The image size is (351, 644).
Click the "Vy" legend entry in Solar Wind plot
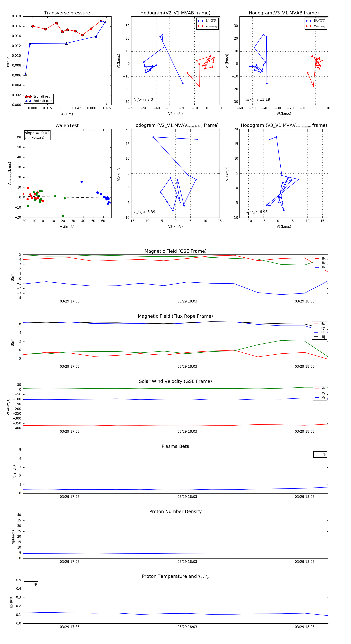(320, 393)
